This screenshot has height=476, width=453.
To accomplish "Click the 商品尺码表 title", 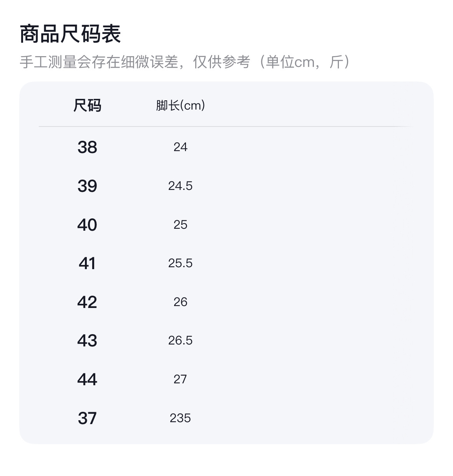I will tap(70, 34).
